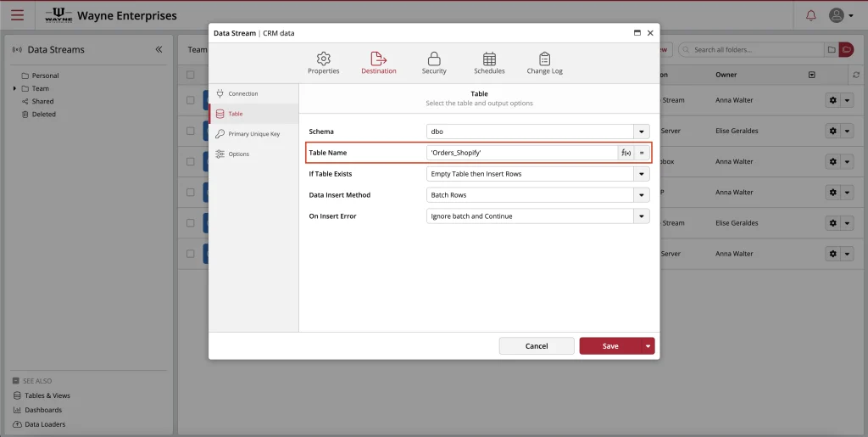Click gear icon in first Elise Geraldes row
The width and height of the screenshot is (868, 437).
[832, 131]
